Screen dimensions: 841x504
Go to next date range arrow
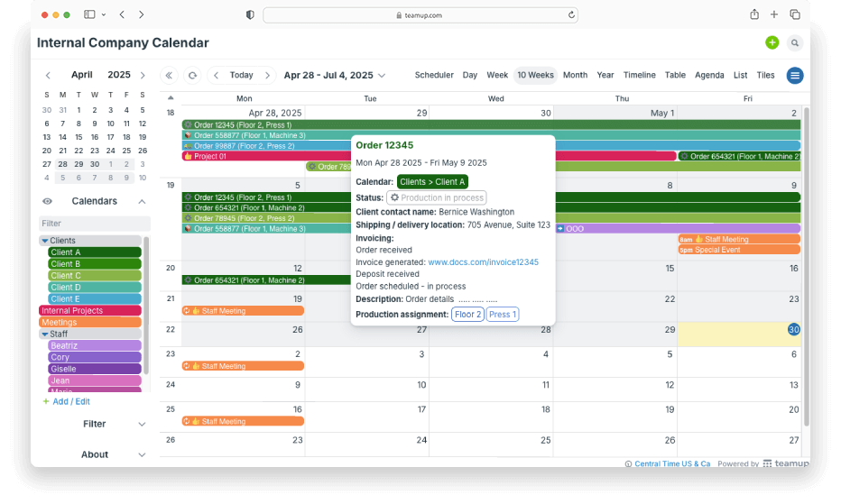point(268,76)
